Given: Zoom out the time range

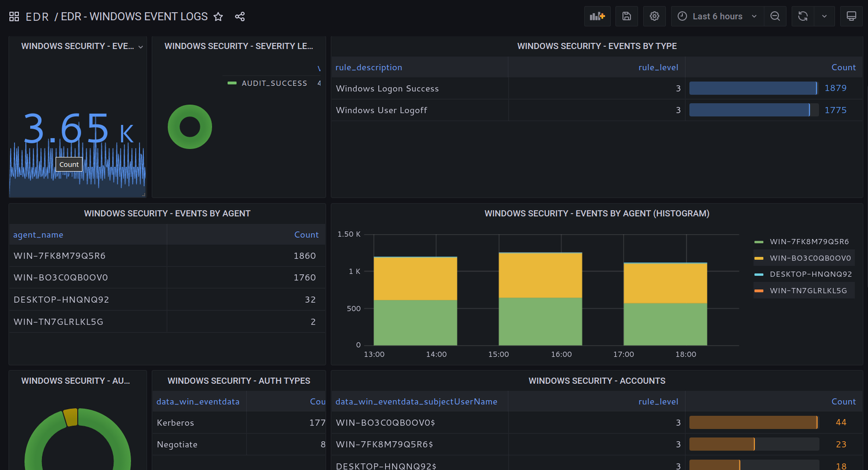Looking at the screenshot, I should (x=775, y=16).
